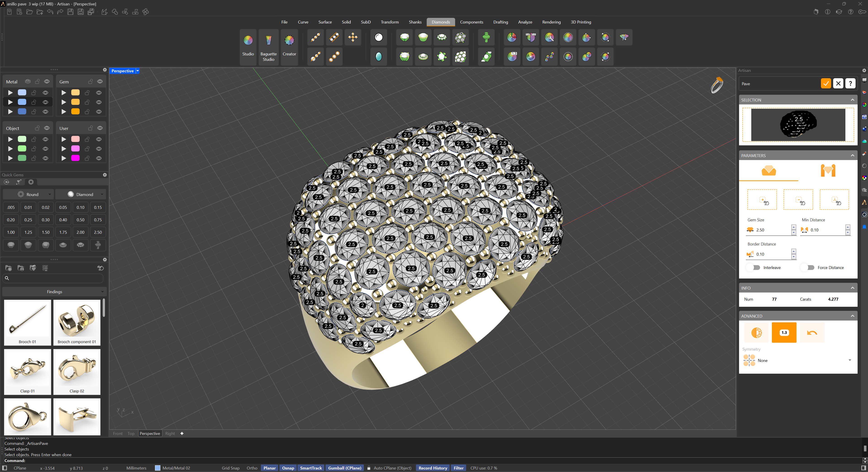
Task: Select the teal oval gem icon in ribbon
Action: click(x=379, y=56)
